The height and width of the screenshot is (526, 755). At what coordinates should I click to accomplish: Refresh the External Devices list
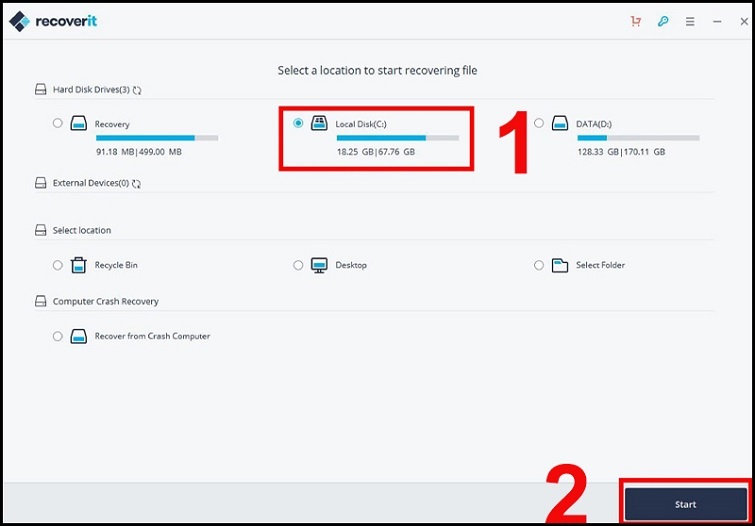click(x=137, y=184)
